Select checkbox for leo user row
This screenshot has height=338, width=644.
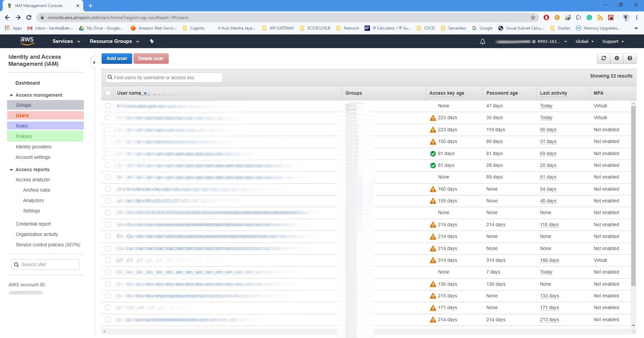pyautogui.click(x=107, y=272)
